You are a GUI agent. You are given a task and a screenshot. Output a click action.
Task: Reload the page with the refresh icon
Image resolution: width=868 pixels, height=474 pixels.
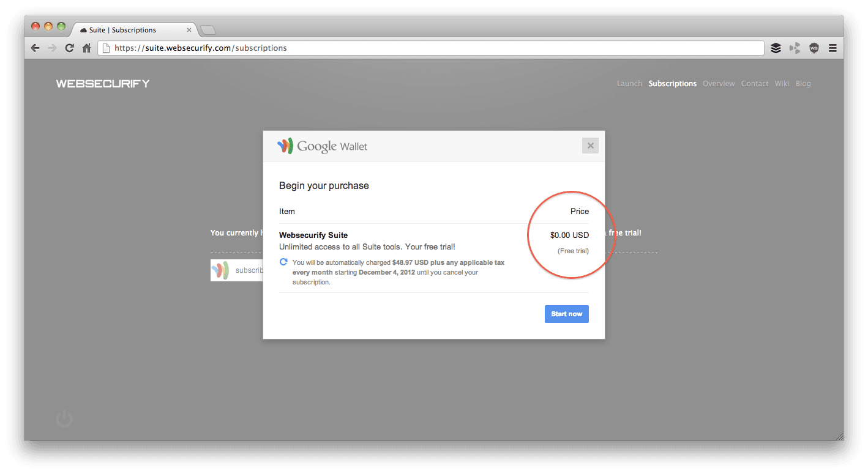pos(69,48)
